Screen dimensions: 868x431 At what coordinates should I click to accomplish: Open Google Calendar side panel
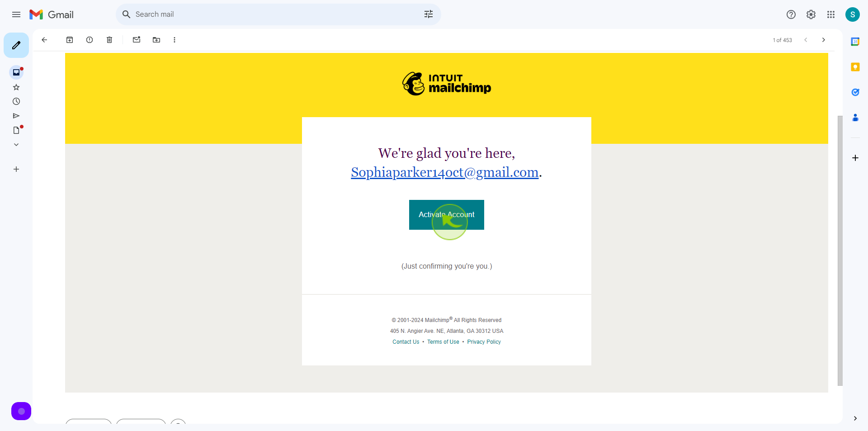coord(855,42)
